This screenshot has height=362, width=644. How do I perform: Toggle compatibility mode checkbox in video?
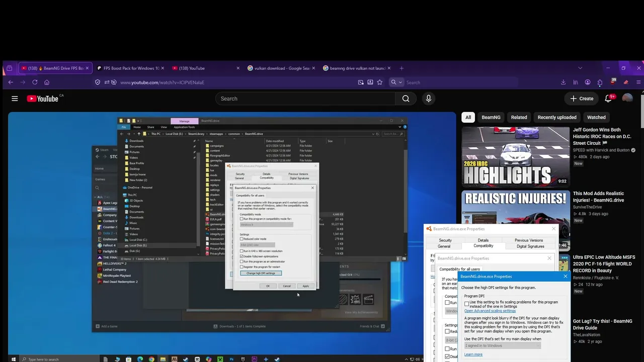242,219
